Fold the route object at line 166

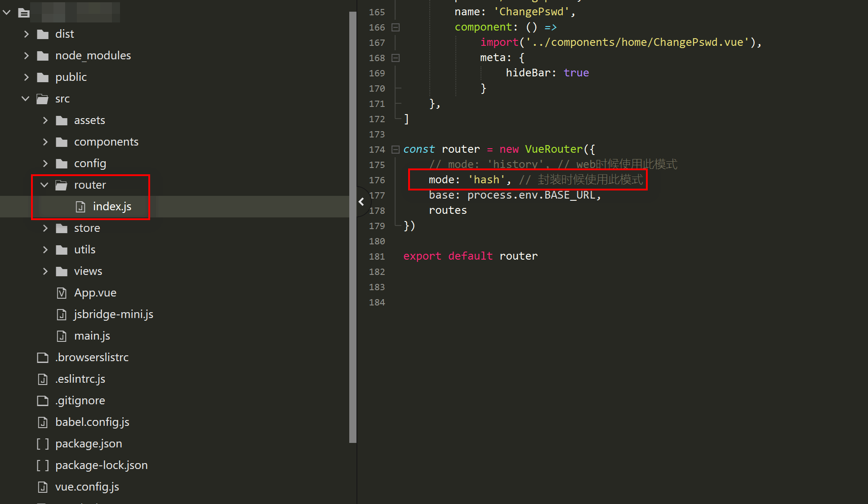[x=395, y=27]
